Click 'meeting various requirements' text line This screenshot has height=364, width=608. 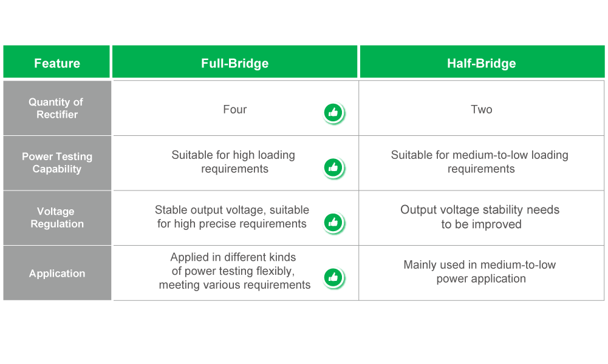(x=234, y=285)
